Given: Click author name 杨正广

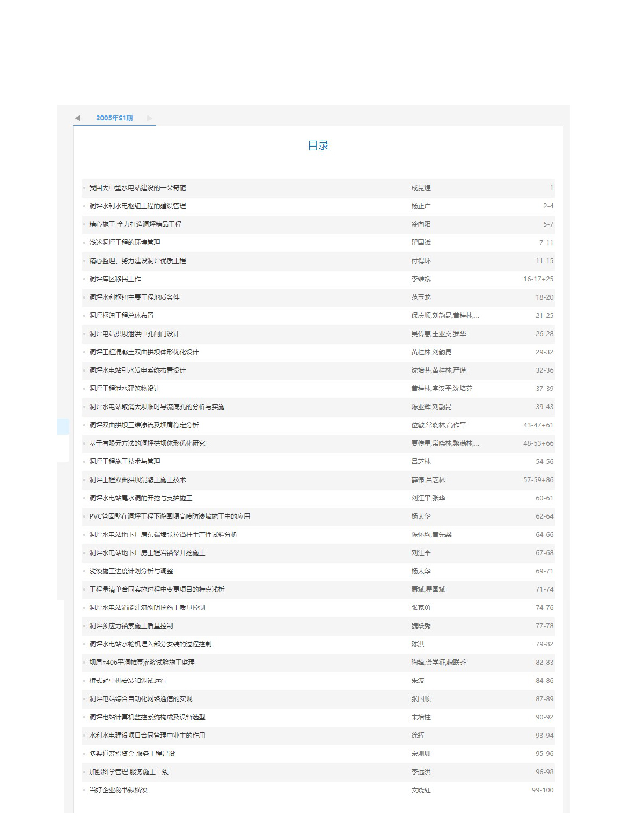Looking at the screenshot, I should point(421,206).
